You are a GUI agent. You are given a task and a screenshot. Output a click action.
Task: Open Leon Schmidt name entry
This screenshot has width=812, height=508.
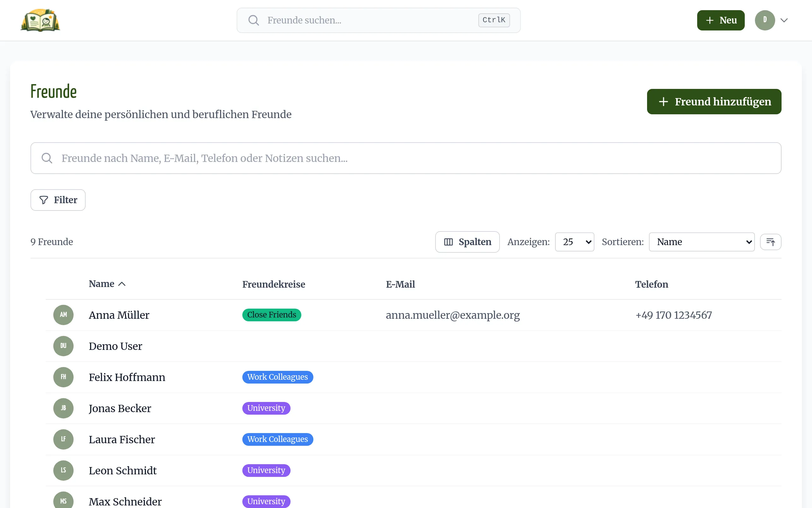[122, 470]
